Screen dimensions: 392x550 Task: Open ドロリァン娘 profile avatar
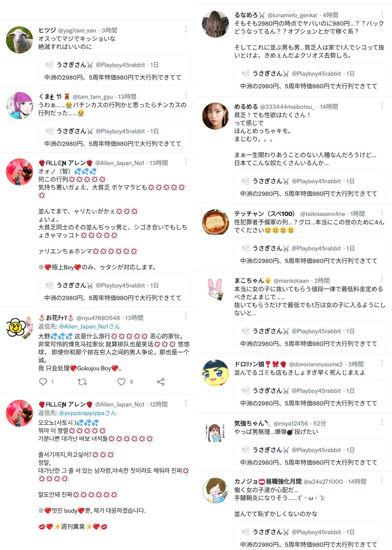tap(215, 373)
